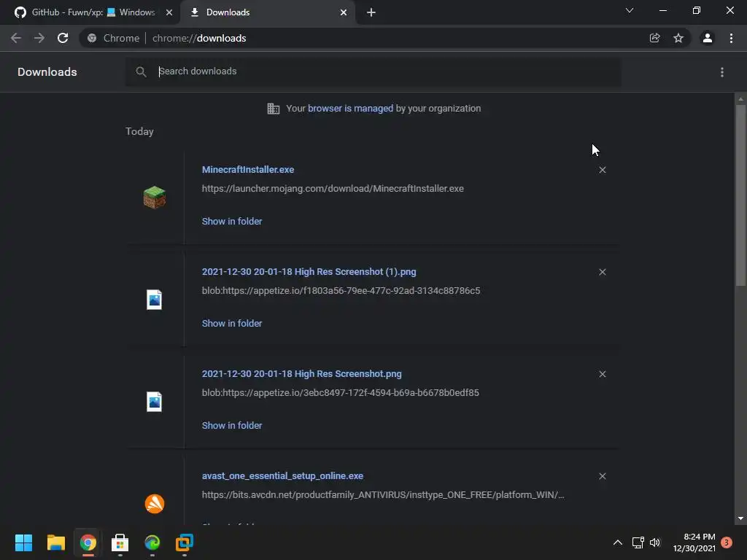Close the Downloads tab
This screenshot has height=560, width=747.
[x=344, y=12]
